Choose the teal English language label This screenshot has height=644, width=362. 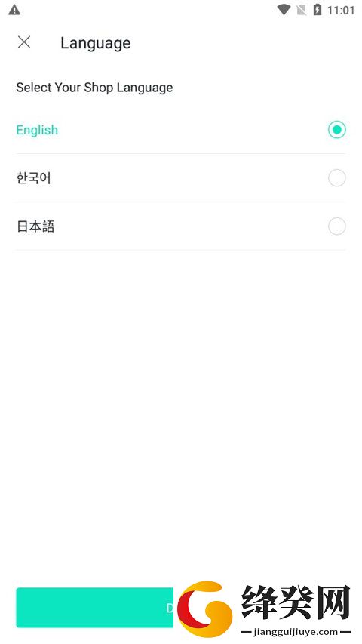(37, 130)
